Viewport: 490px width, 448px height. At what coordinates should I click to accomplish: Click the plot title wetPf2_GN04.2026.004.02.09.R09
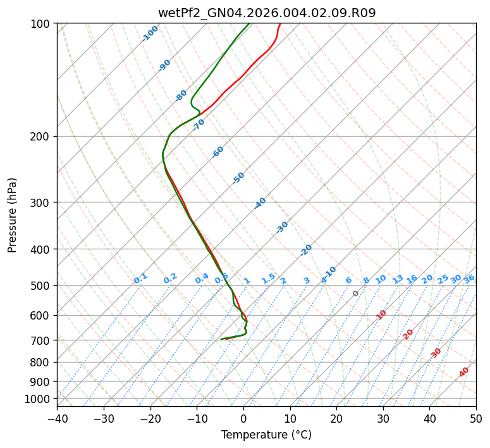[x=267, y=13]
